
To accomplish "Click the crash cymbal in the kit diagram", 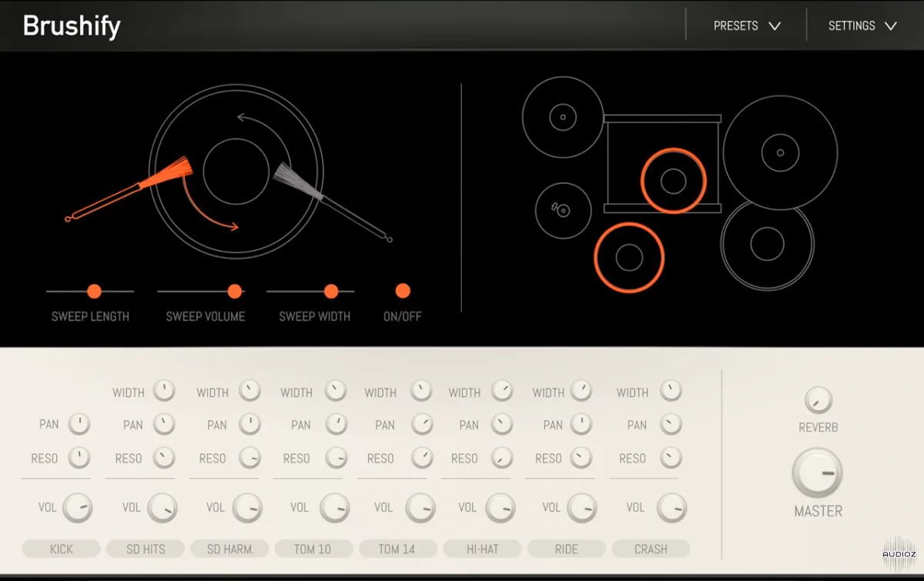I will pos(562,117).
